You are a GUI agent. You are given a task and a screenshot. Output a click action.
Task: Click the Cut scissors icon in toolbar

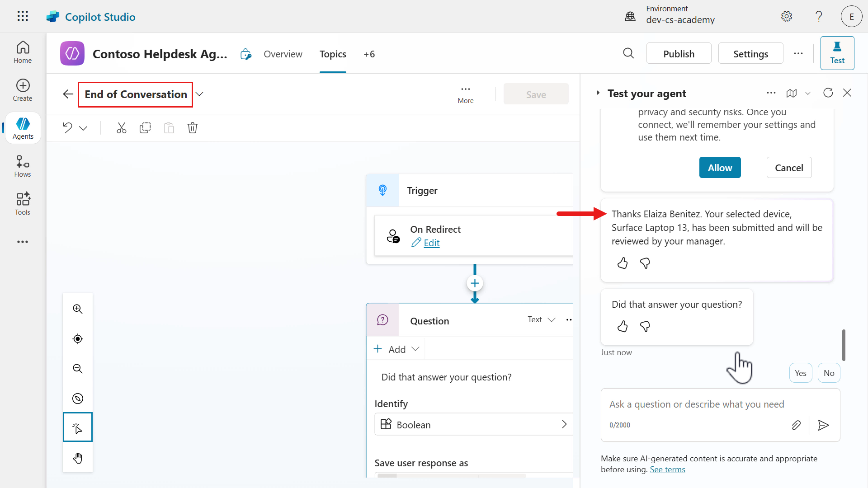[121, 128]
